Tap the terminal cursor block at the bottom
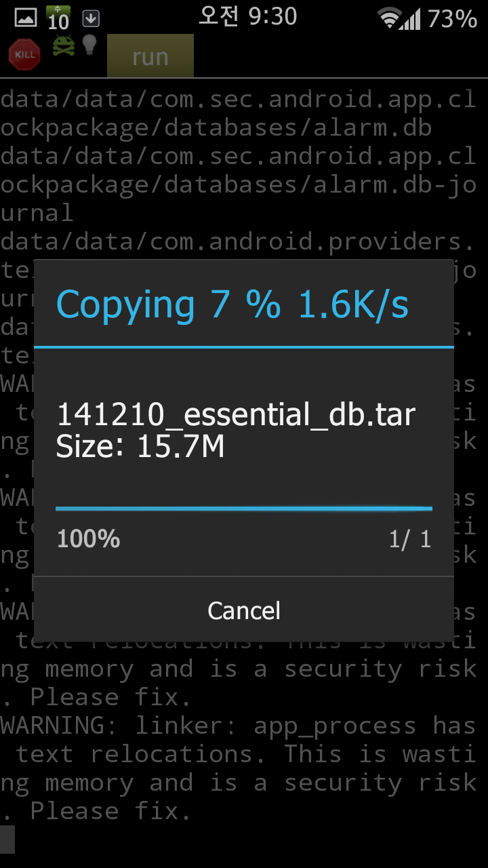This screenshot has width=488, height=868. (x=7, y=840)
